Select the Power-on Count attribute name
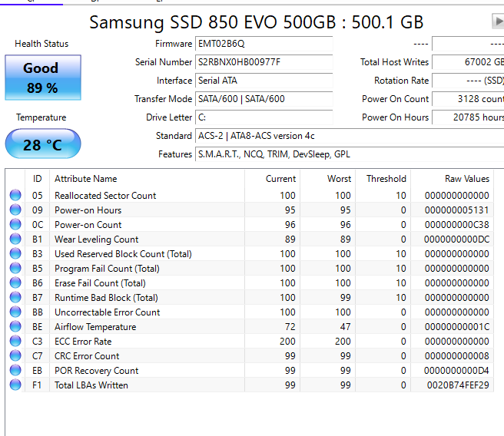 pos(88,225)
